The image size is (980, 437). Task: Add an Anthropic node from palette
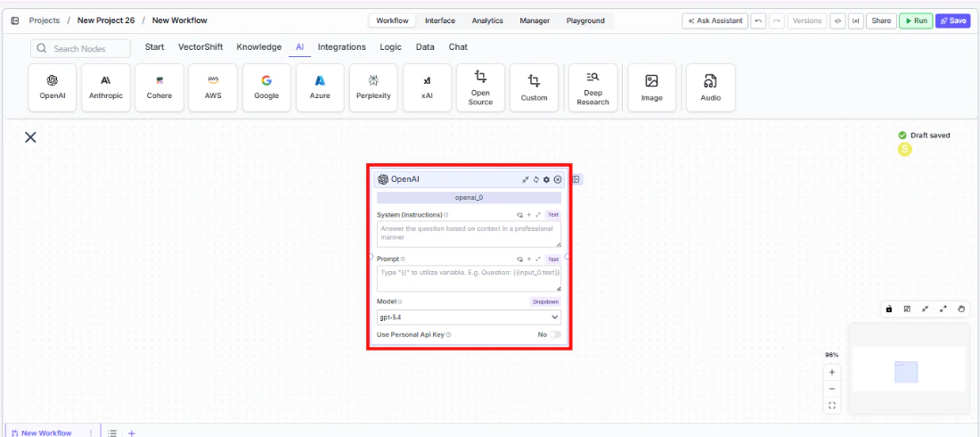[x=106, y=87]
